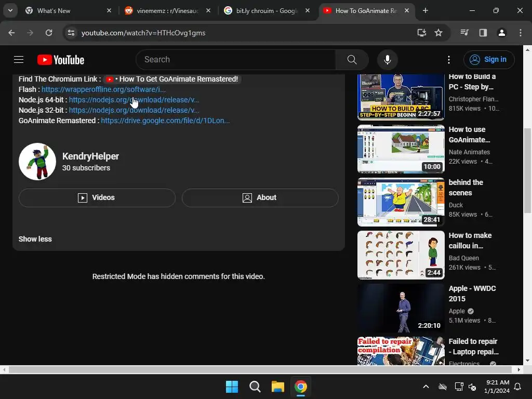Reload the current page
The width and height of the screenshot is (532, 399).
click(x=49, y=33)
